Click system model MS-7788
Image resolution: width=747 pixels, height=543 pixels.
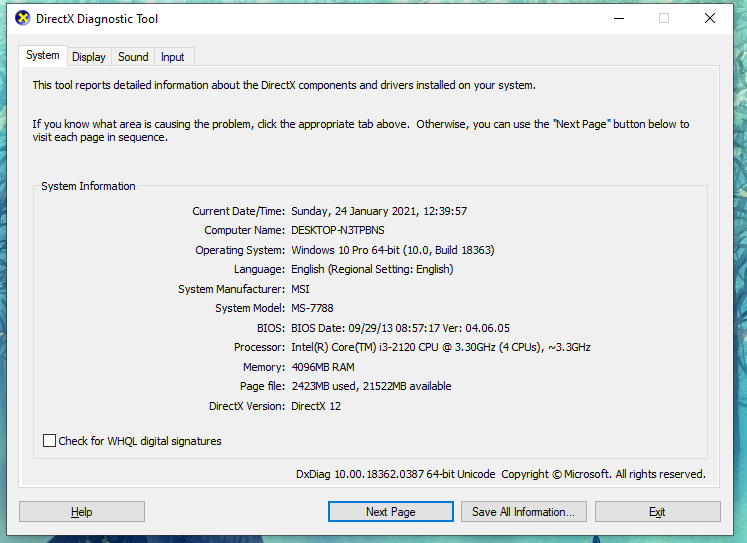tap(312, 308)
